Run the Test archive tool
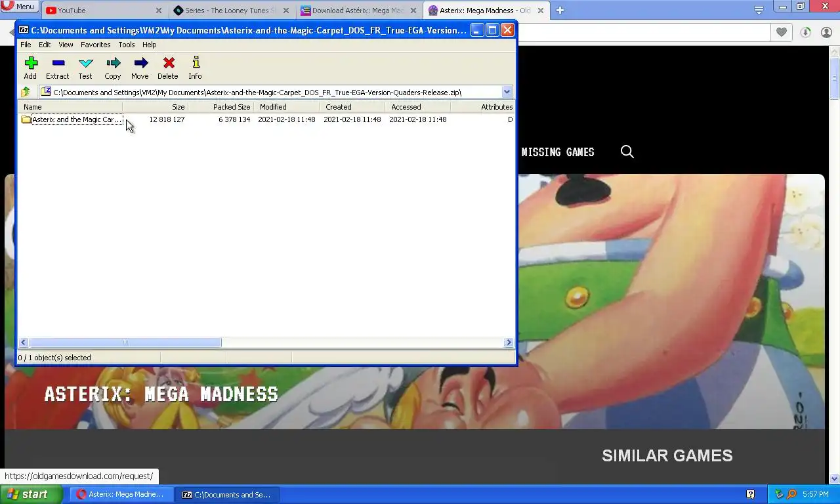This screenshot has height=504, width=840. coord(85,68)
